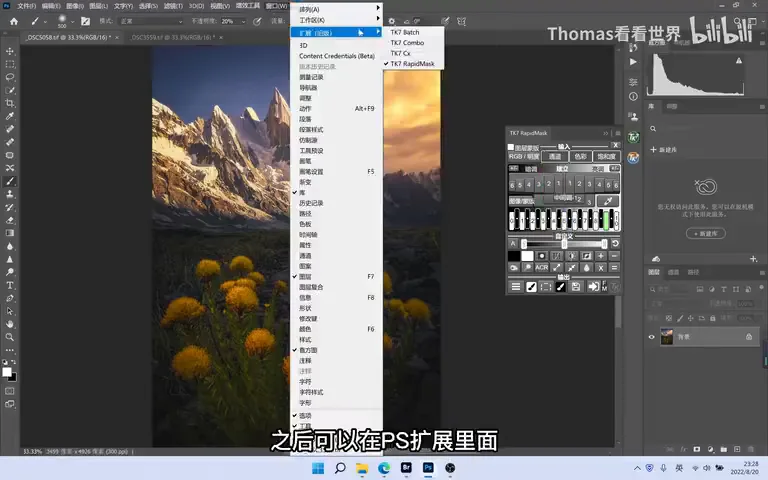Open the Actions play icon panel
768x480 pixels.
(633, 62)
